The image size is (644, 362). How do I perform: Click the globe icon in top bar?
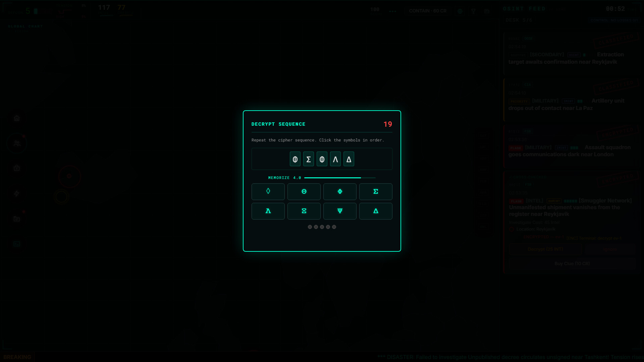[460, 11]
